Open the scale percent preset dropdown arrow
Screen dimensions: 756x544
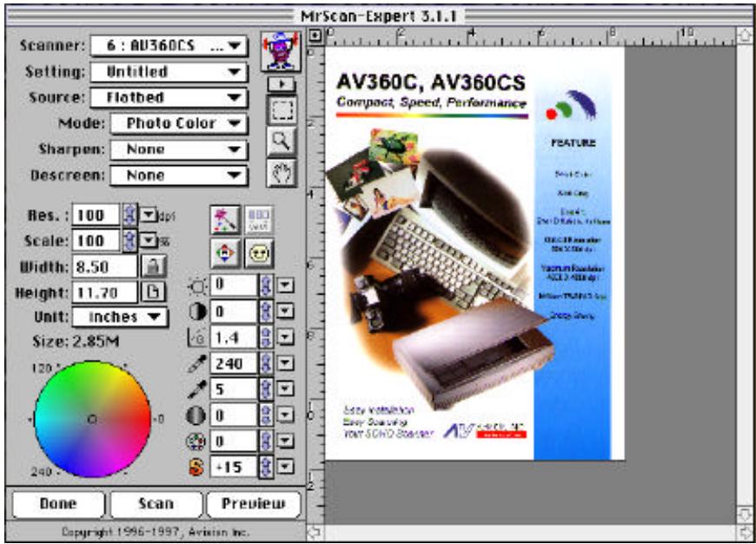coord(149,240)
